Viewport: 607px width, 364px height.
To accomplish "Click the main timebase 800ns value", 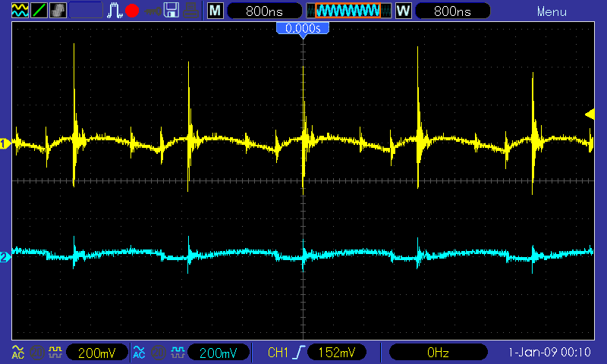I will coord(264,11).
